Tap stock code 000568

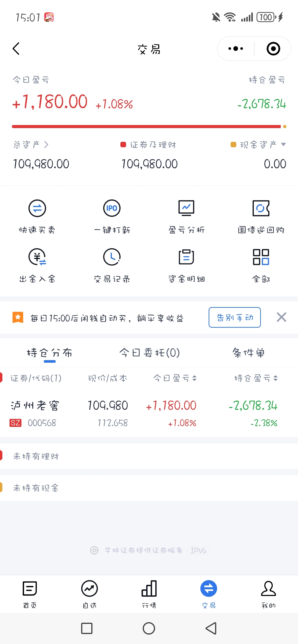click(x=42, y=423)
